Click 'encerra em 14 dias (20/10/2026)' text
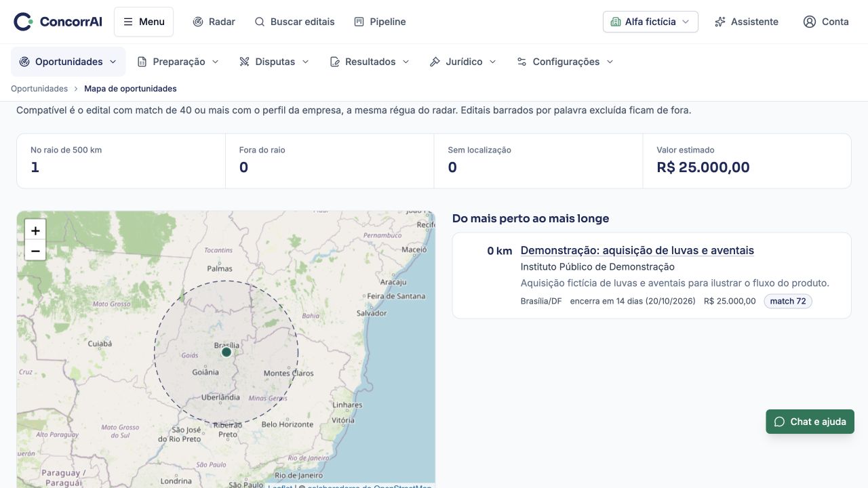This screenshot has width=868, height=488. [x=633, y=301]
